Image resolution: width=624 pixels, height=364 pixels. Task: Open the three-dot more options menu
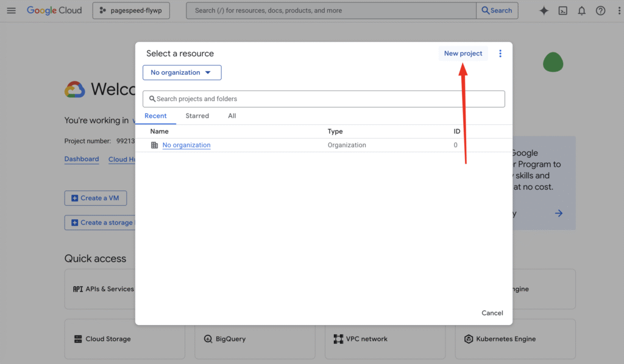coord(500,54)
